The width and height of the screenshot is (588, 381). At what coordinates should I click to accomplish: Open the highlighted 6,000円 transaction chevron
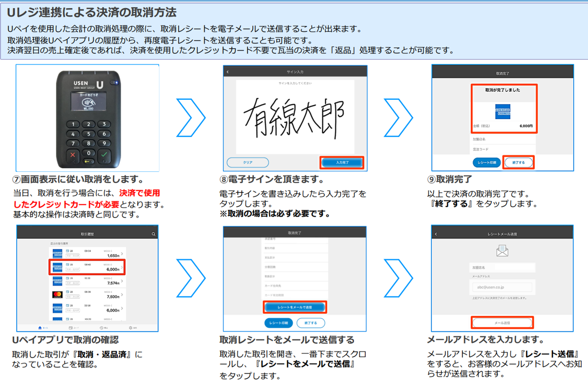point(122,268)
